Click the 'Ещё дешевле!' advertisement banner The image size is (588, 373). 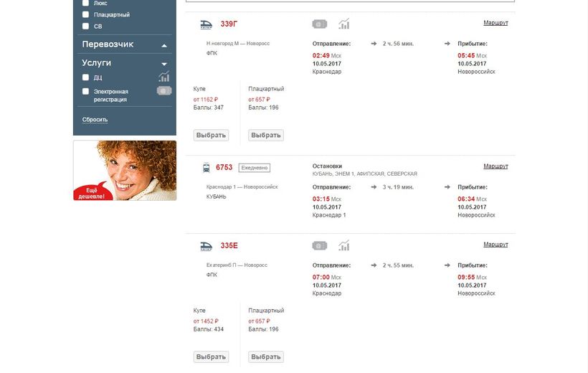(125, 171)
